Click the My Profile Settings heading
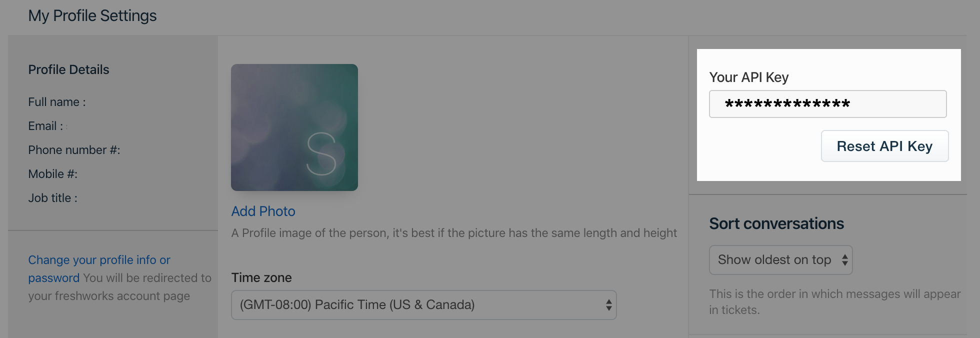 pos(92,16)
